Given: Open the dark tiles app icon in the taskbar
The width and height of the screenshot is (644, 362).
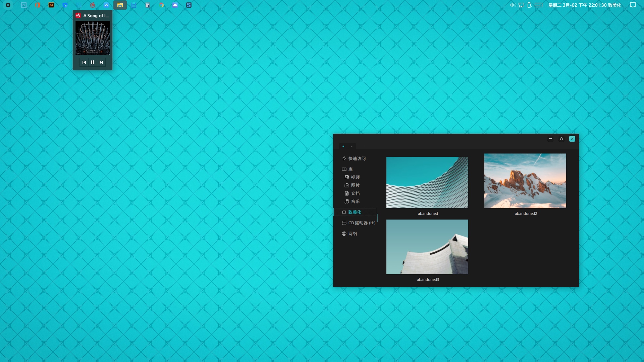Looking at the screenshot, I should 189,5.
